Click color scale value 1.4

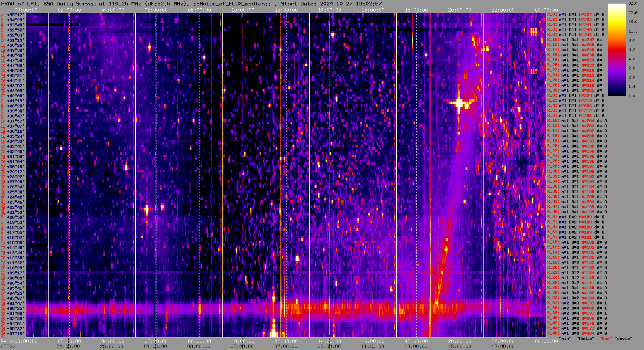(632, 87)
